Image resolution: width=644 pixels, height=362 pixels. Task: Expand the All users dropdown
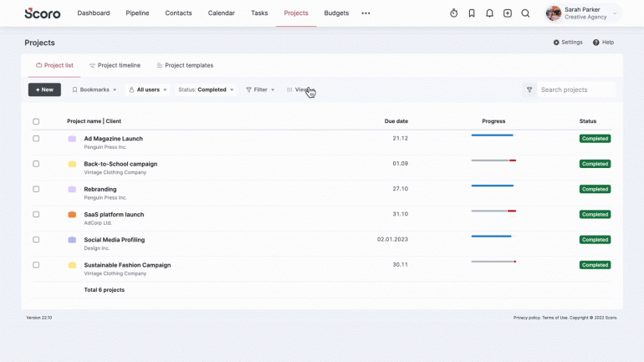pos(148,89)
